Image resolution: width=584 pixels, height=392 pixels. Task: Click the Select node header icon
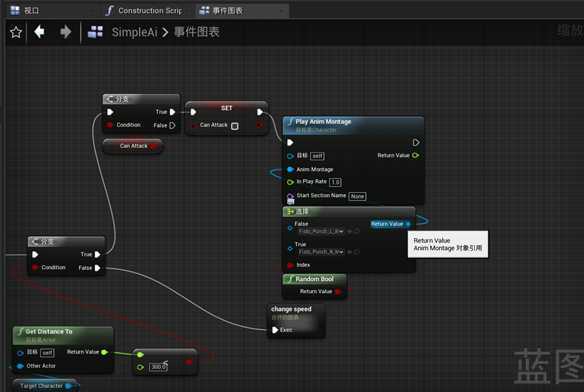(290, 212)
